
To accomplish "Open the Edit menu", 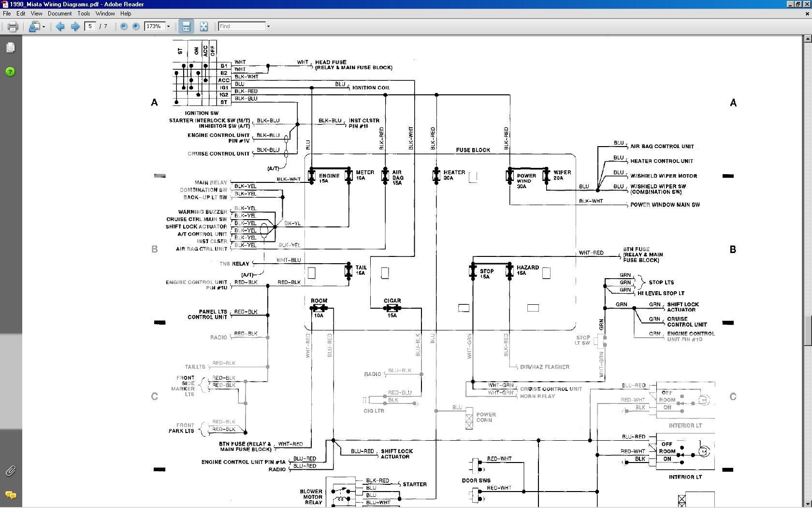I will tap(21, 14).
